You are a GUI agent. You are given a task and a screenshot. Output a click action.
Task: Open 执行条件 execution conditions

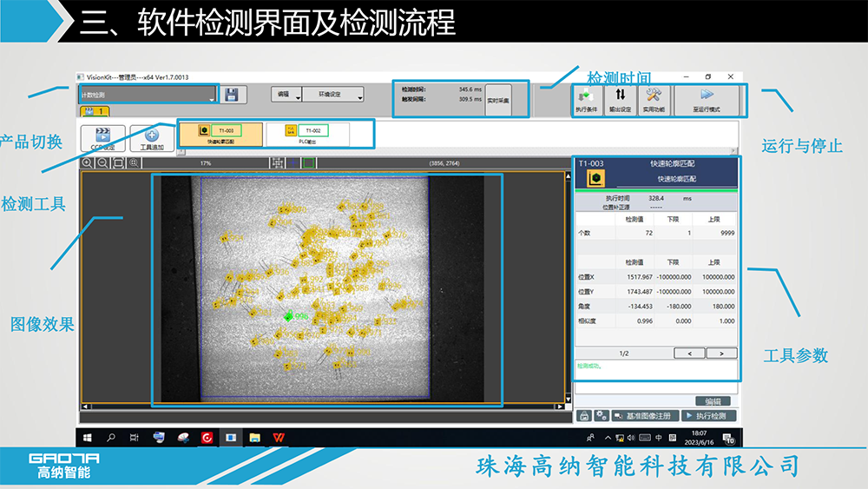[586, 99]
